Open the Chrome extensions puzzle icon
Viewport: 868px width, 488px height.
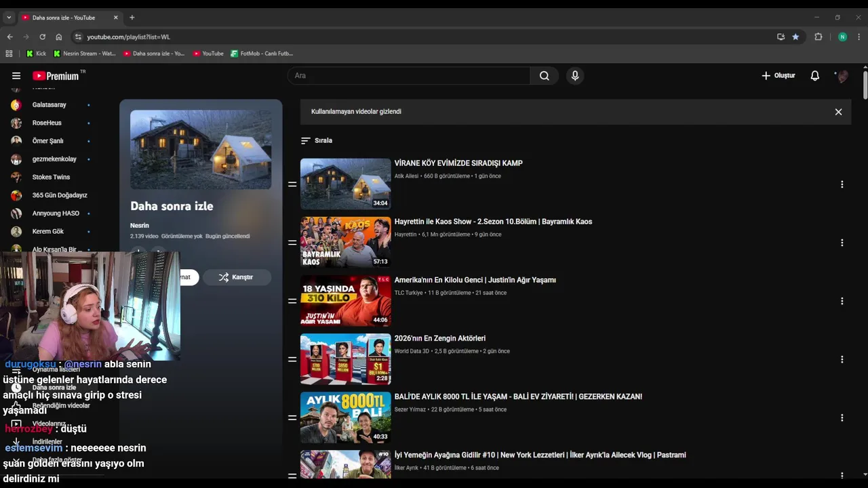(x=818, y=37)
